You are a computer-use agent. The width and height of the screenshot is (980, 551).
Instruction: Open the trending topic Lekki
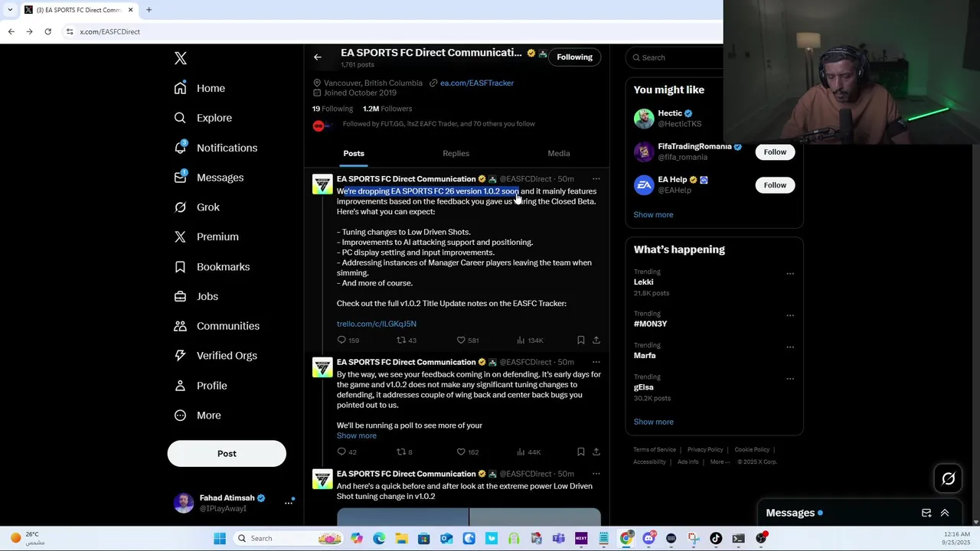[x=643, y=282]
